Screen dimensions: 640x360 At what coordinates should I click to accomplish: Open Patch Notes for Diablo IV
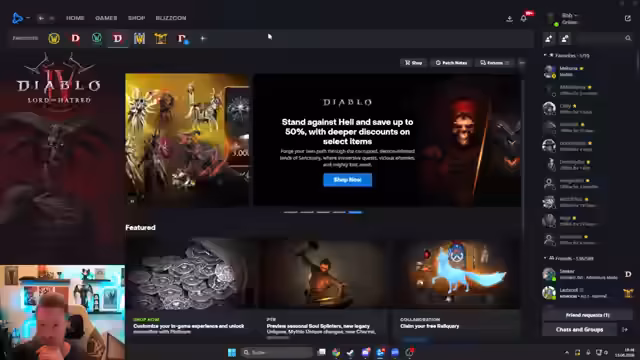tap(451, 62)
